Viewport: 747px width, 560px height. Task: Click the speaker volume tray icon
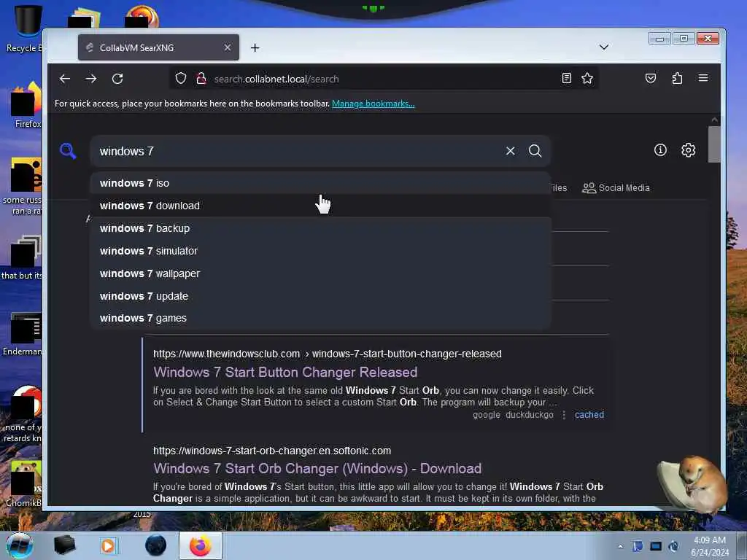[x=673, y=546]
